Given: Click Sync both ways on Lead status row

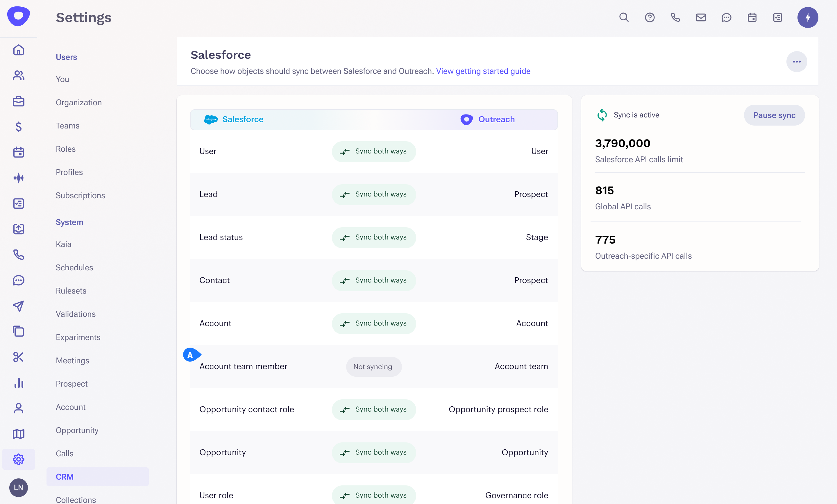Looking at the screenshot, I should click(373, 237).
